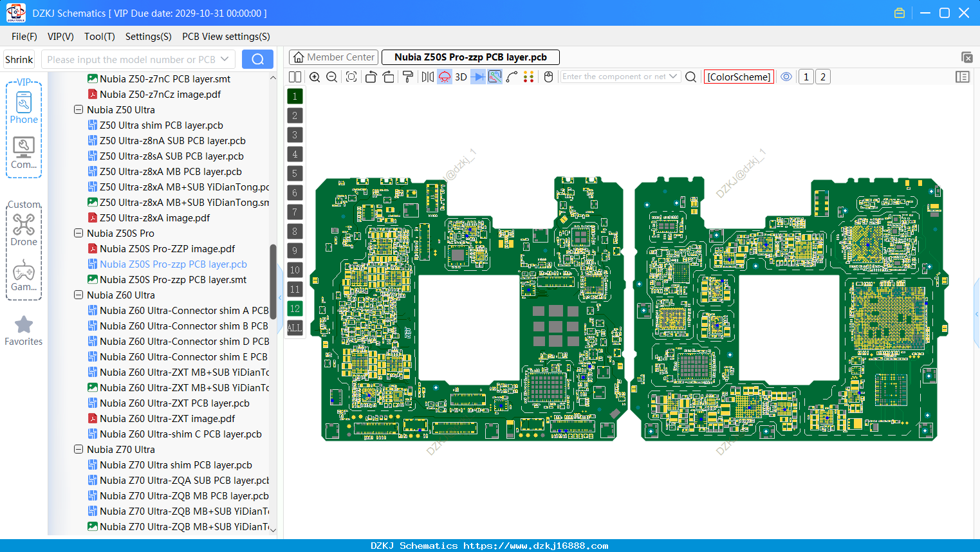Select PCB layer 1

[295, 97]
